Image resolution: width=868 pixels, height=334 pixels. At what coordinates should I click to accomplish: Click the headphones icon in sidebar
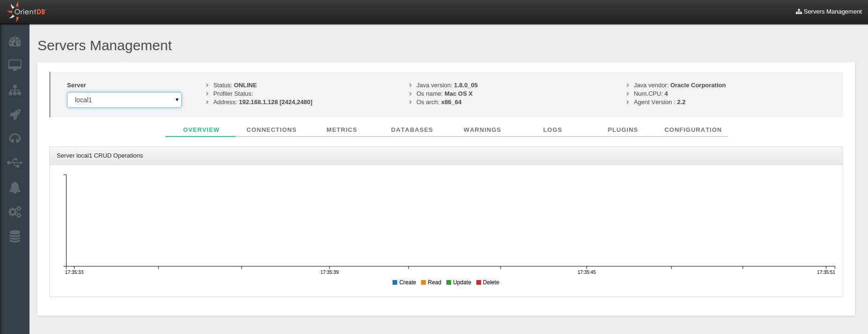point(15,138)
